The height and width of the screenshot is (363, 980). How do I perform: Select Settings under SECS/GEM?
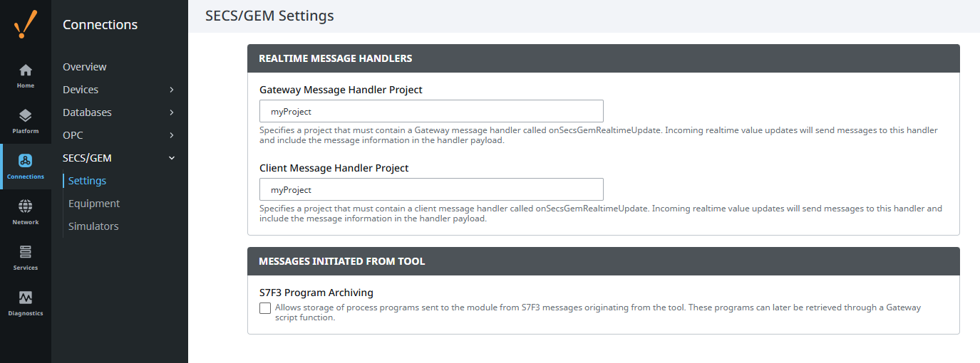tap(88, 181)
